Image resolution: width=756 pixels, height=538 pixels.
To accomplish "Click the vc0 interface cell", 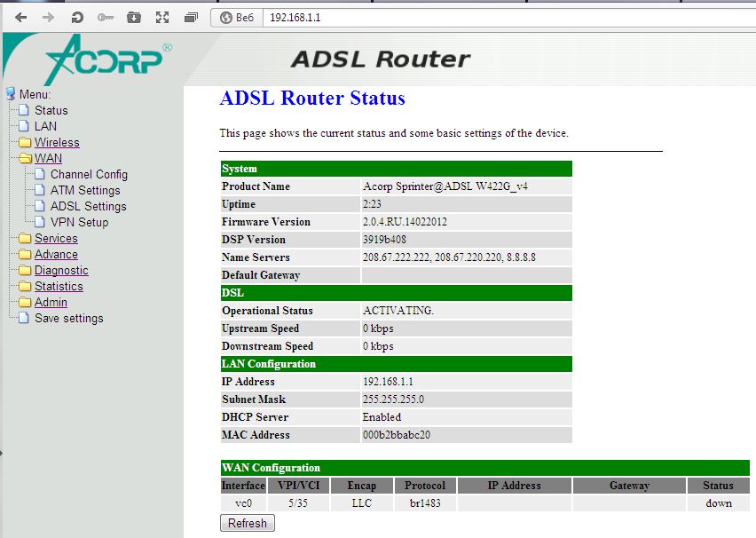I will [x=243, y=503].
